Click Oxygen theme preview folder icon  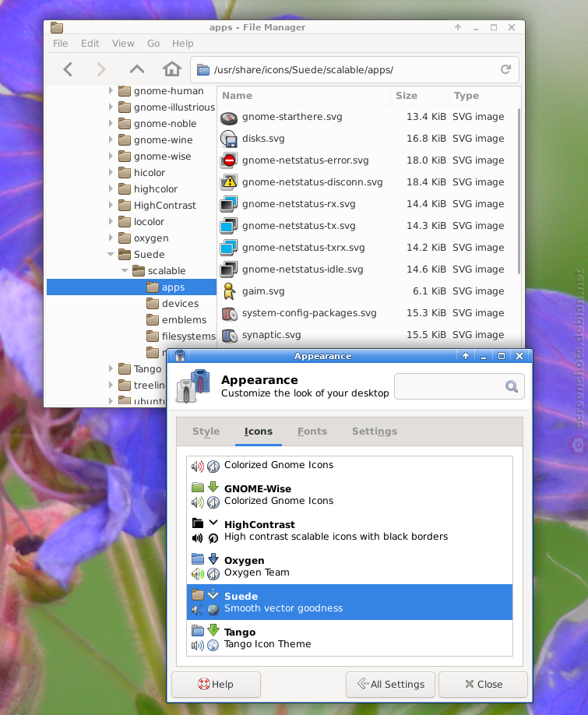tap(197, 559)
